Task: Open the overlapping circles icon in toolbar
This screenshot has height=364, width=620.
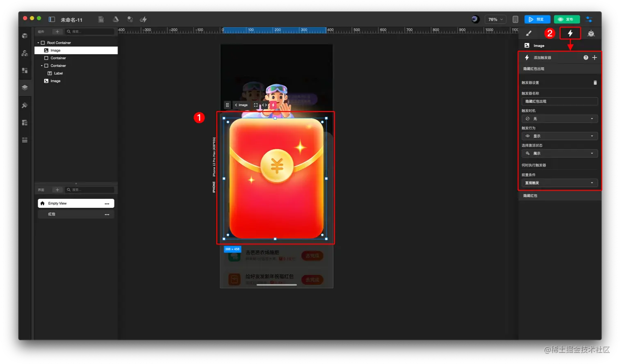Action: point(130,19)
